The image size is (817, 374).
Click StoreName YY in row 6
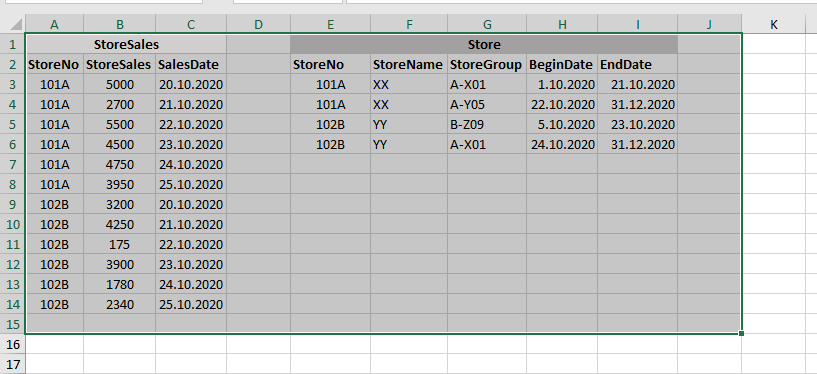click(409, 144)
